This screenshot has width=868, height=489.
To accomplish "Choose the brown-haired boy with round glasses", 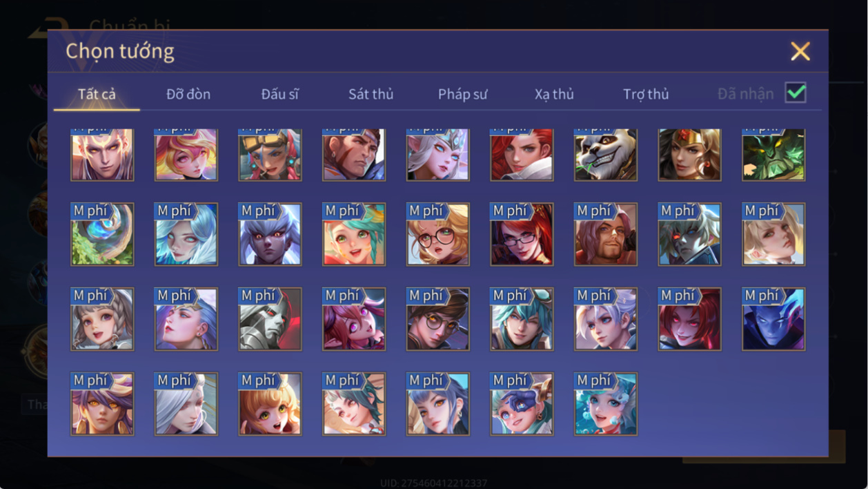I will pyautogui.click(x=438, y=319).
